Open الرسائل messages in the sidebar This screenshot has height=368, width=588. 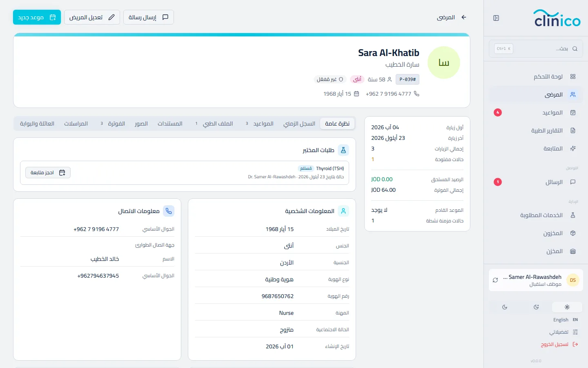tap(536, 182)
